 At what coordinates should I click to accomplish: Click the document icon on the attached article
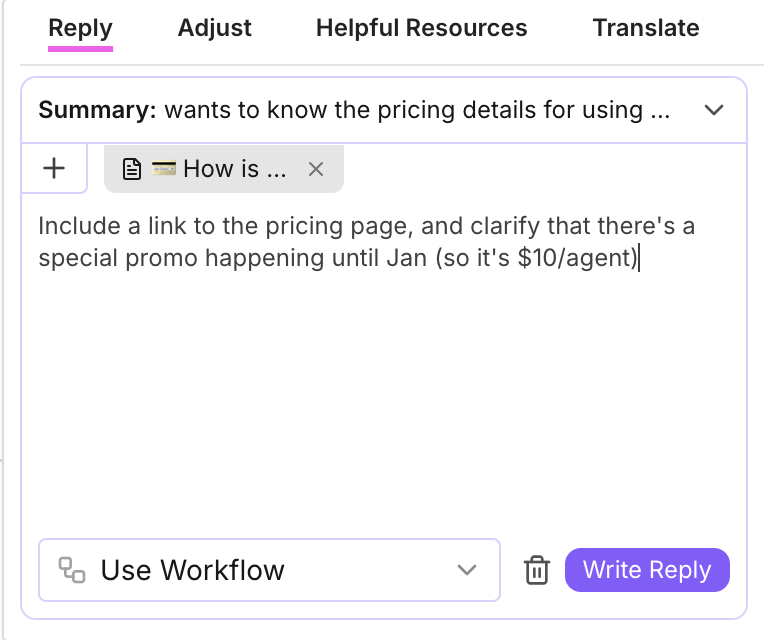point(131,169)
